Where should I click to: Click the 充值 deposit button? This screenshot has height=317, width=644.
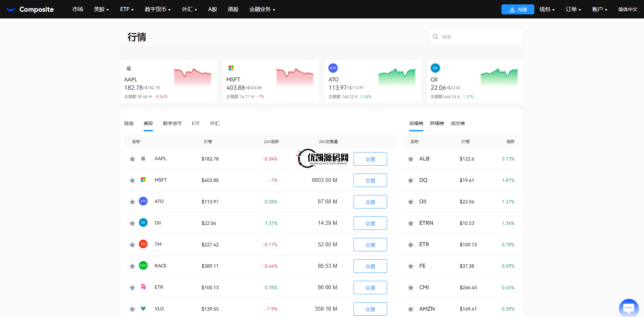pyautogui.click(x=518, y=9)
